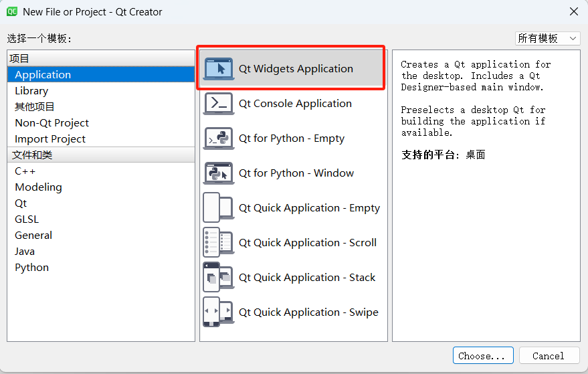
Task: Click the Cancel button
Action: click(549, 356)
